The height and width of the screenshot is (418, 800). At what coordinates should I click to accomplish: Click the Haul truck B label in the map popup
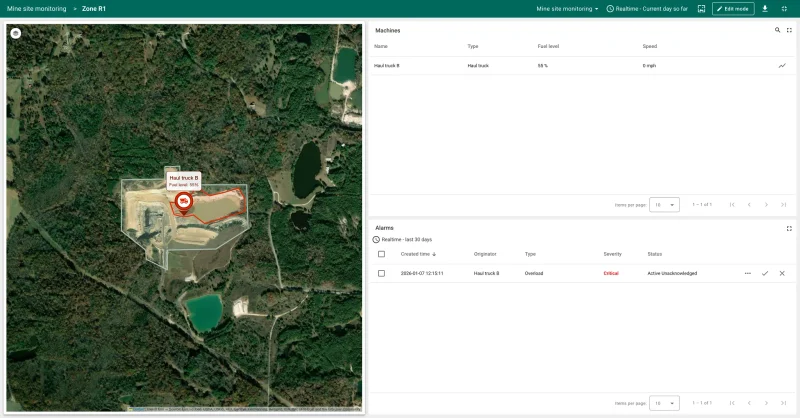click(x=184, y=178)
